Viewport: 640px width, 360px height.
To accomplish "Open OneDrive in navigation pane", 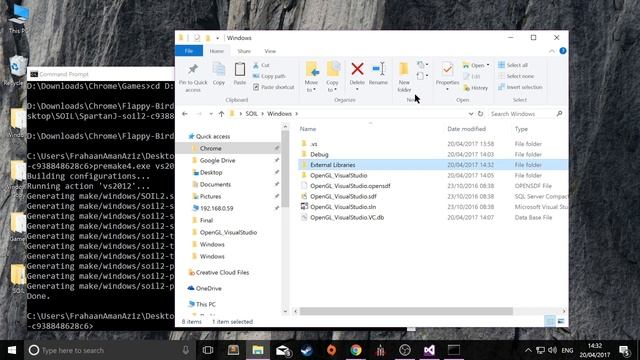I will pos(208,288).
